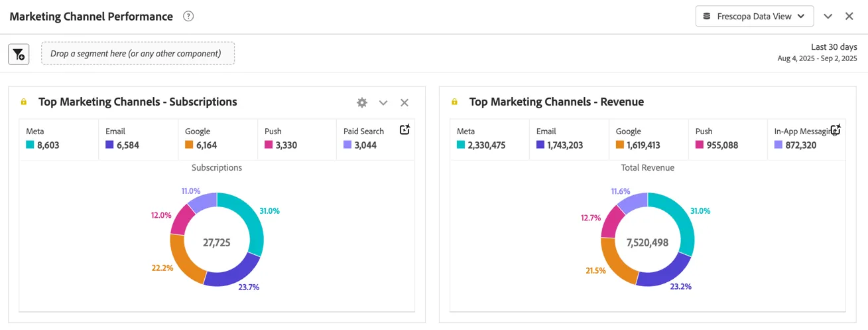Click the Aug 4, 2025 - Sep 2, 2025 dates

[x=818, y=58]
